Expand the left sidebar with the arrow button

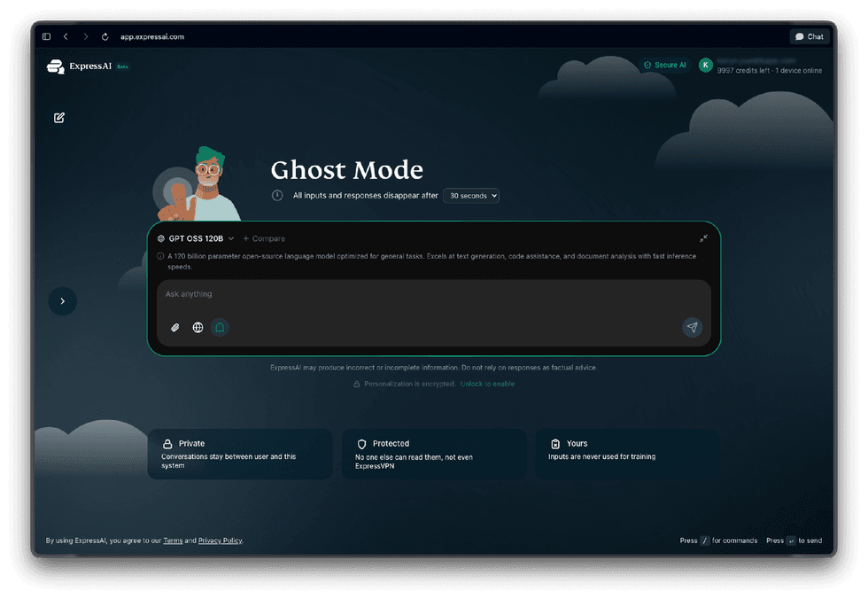[x=62, y=301]
